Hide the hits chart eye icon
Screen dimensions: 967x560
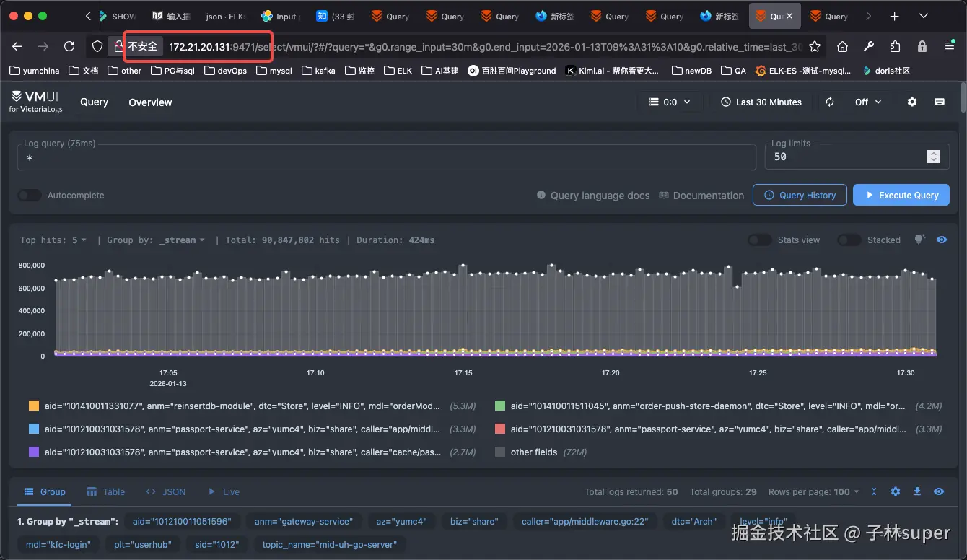point(942,240)
